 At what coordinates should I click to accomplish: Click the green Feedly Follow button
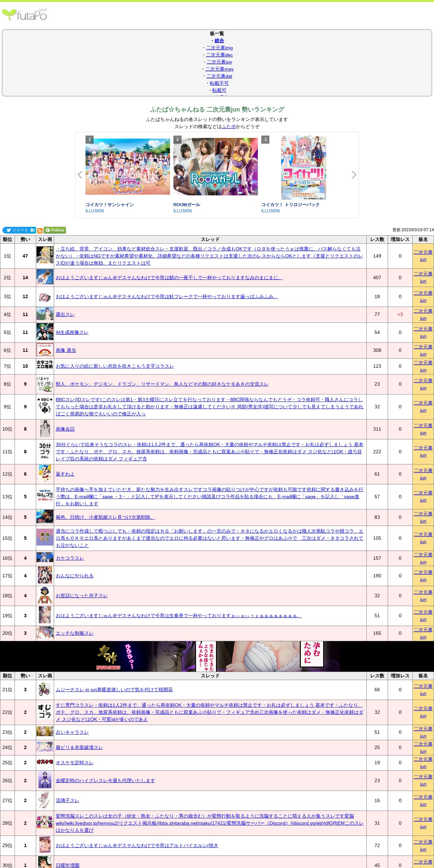55,230
